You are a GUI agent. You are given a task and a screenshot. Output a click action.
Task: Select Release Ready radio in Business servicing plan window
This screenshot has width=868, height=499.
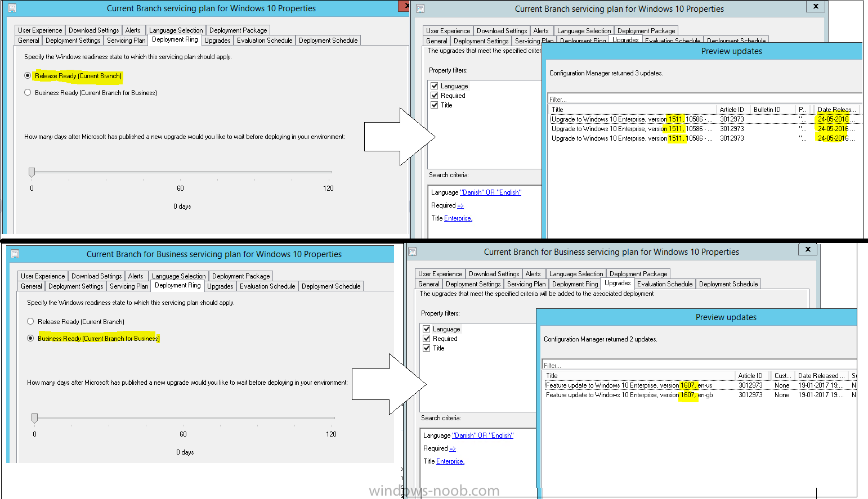[x=30, y=321]
